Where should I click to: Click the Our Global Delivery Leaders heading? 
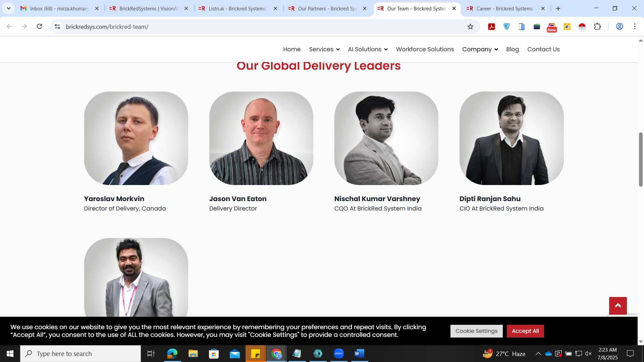(318, 66)
